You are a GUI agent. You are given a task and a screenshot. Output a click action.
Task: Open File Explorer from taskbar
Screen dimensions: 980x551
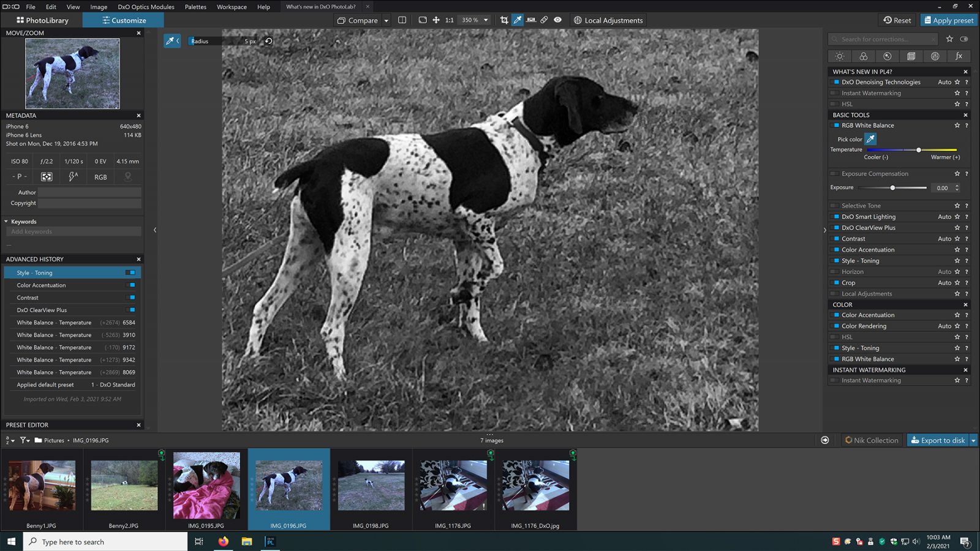pos(247,542)
